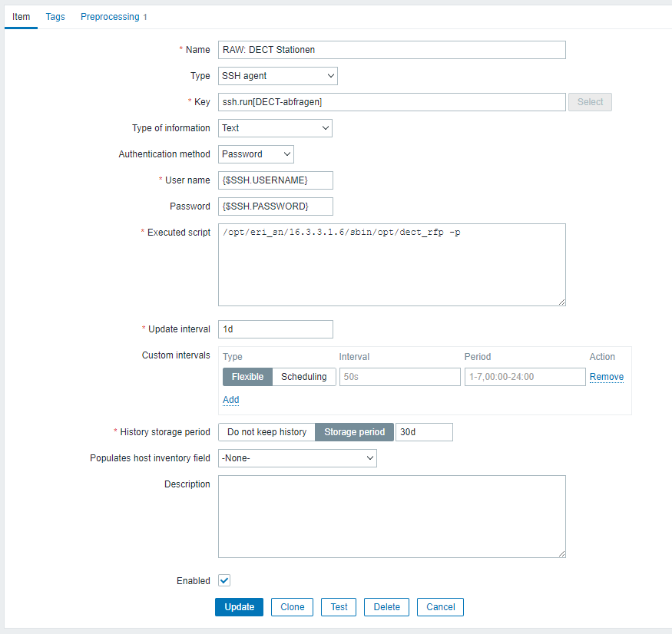The image size is (672, 634).
Task: Add a new custom interval
Action: (x=230, y=400)
